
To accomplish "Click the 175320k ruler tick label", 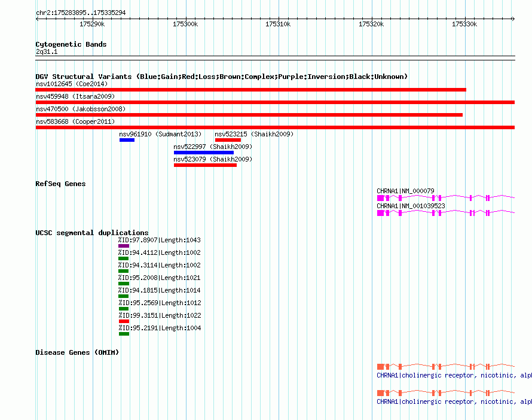I will (x=371, y=24).
